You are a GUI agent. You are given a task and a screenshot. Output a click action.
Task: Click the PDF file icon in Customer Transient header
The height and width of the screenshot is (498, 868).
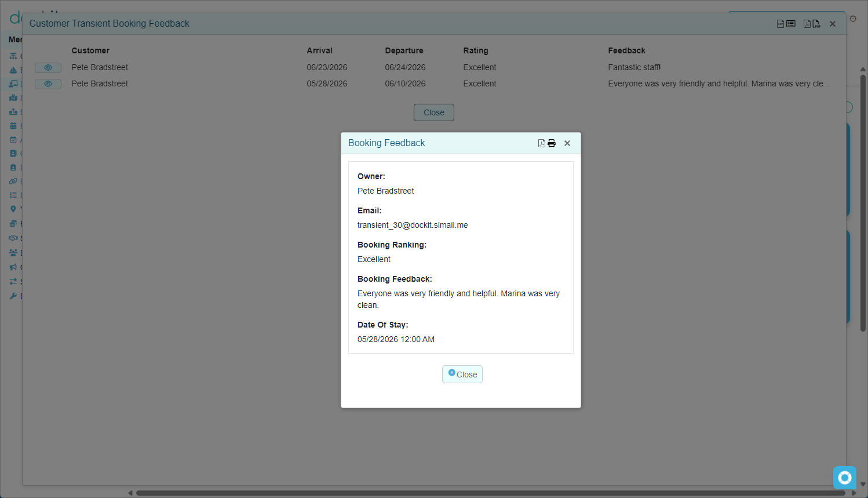[816, 24]
